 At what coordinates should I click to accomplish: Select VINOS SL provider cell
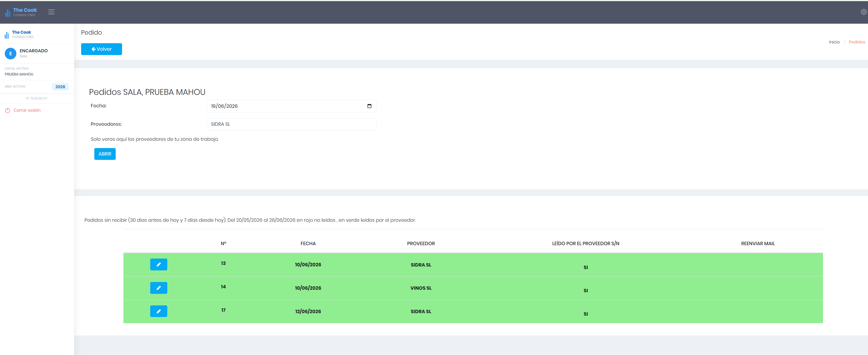(x=421, y=288)
